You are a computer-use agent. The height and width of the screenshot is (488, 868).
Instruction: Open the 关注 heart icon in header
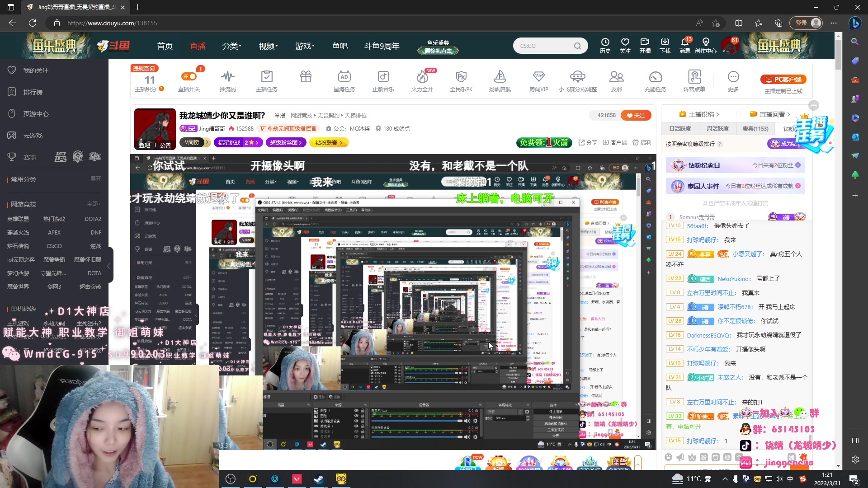coord(625,46)
